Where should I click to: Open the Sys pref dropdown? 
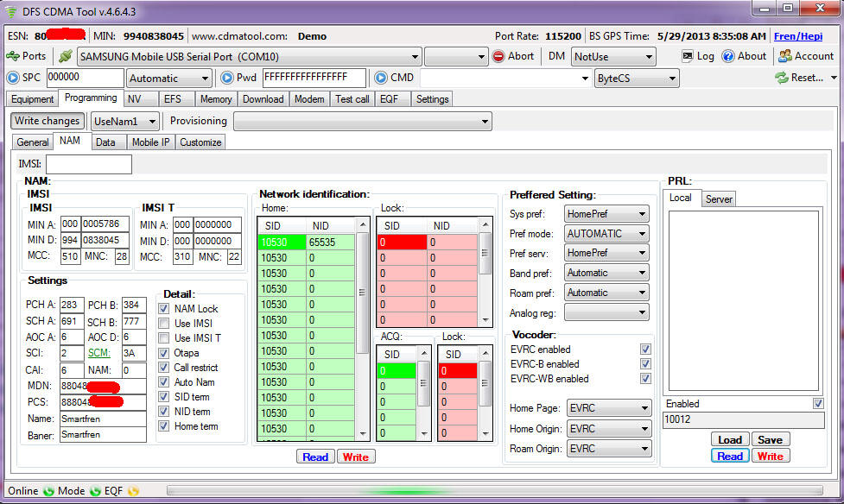606,214
